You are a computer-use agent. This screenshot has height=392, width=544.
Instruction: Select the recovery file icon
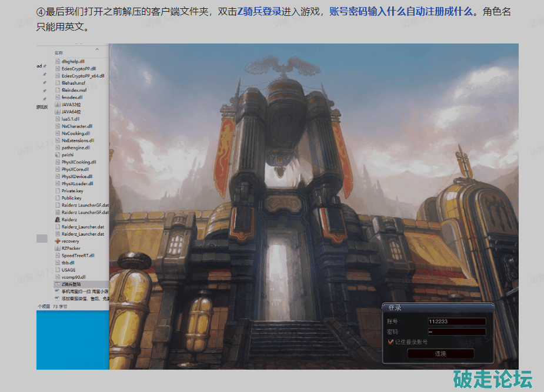58,241
